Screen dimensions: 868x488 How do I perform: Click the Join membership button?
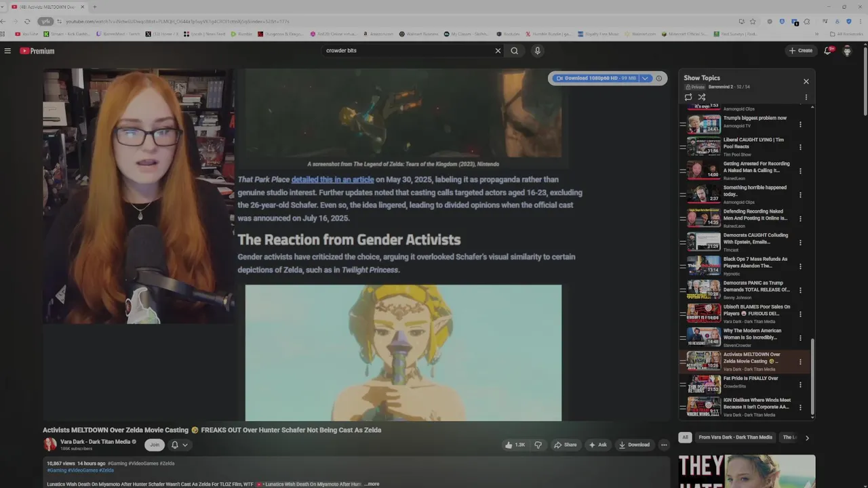[155, 445]
